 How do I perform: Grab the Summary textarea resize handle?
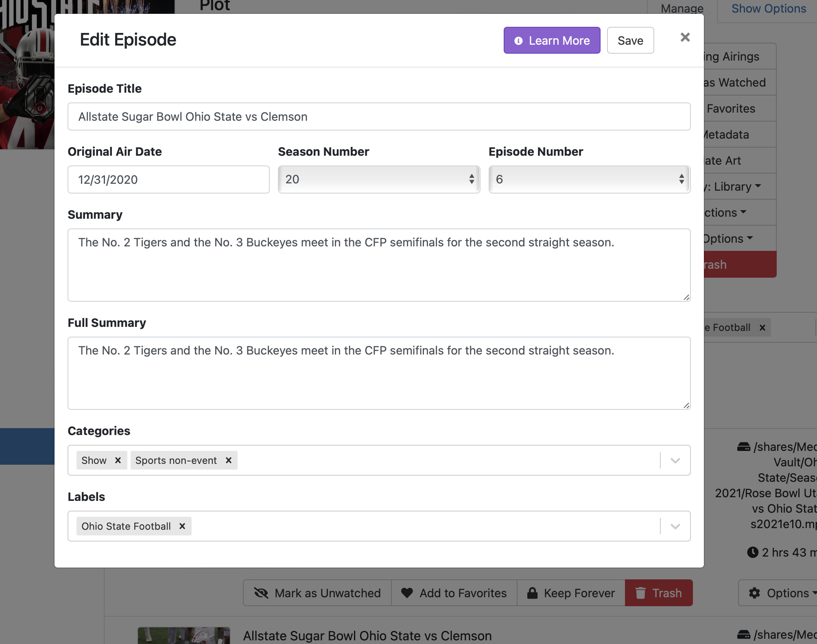tap(686, 297)
